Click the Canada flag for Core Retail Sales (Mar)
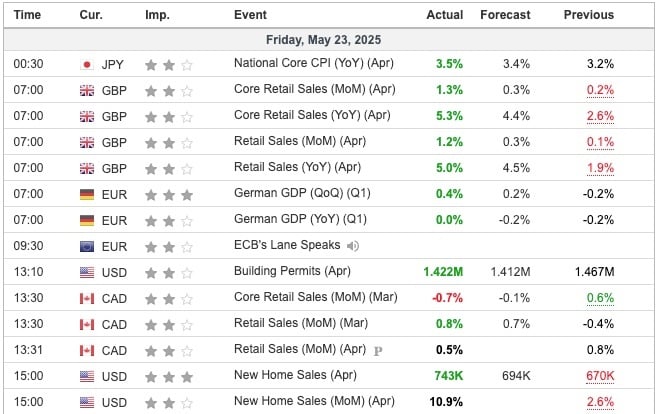Image resolution: width=656 pixels, height=414 pixels. click(87, 299)
